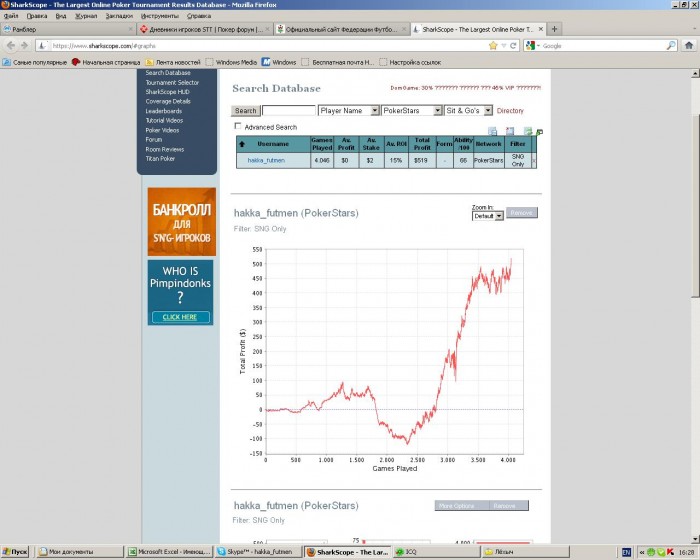Click the first export icon above results table
This screenshot has height=560, width=700.
point(492,131)
